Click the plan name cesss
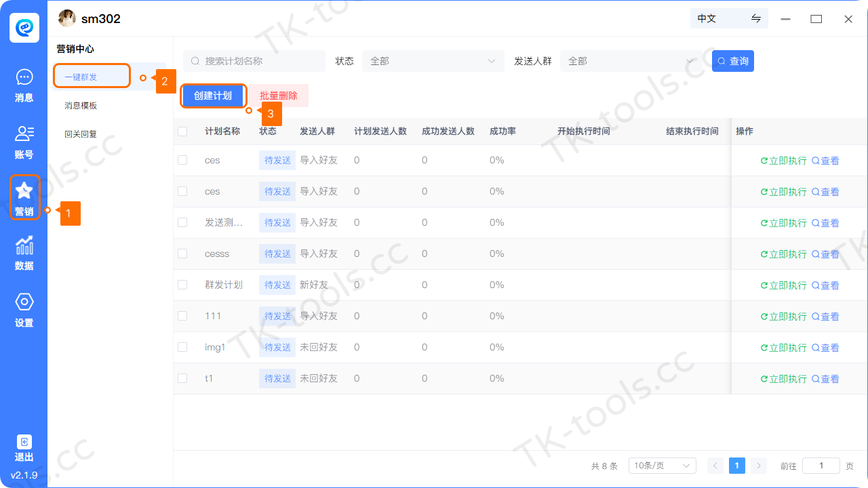The image size is (868, 488). [217, 253]
